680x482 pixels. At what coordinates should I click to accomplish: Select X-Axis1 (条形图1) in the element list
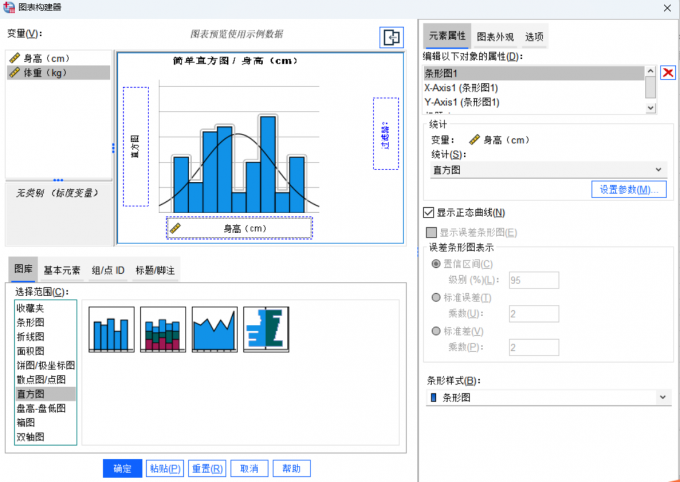534,88
